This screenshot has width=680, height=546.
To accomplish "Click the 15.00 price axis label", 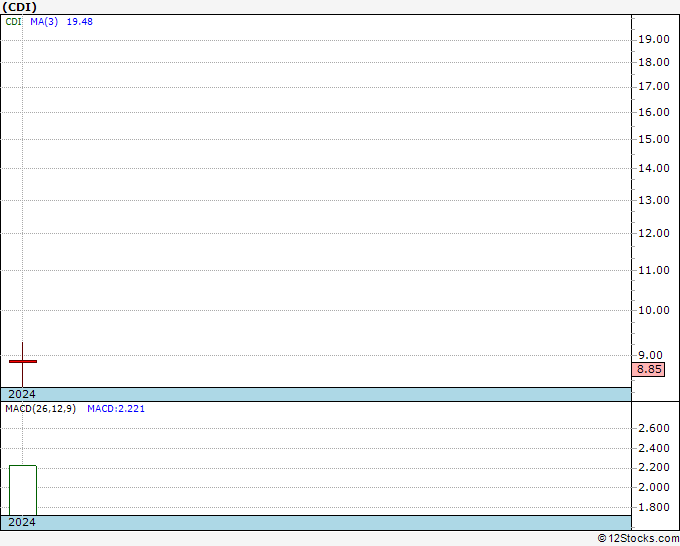I will (x=654, y=139).
